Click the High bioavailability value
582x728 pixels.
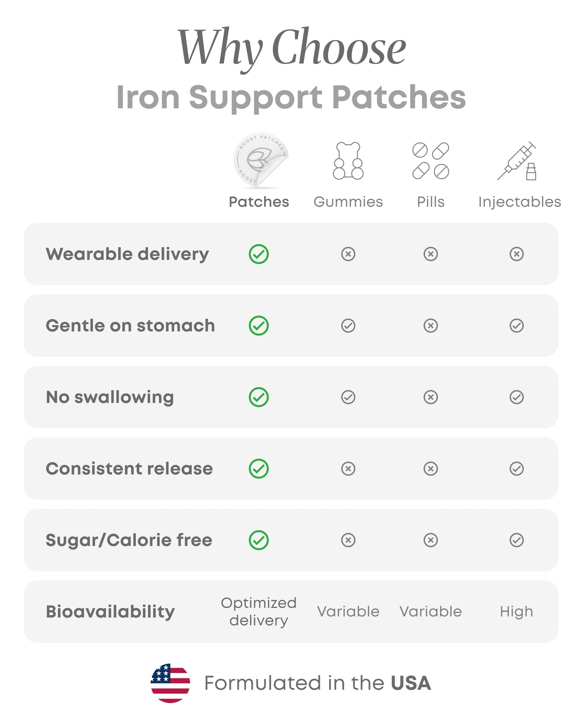pos(517,612)
